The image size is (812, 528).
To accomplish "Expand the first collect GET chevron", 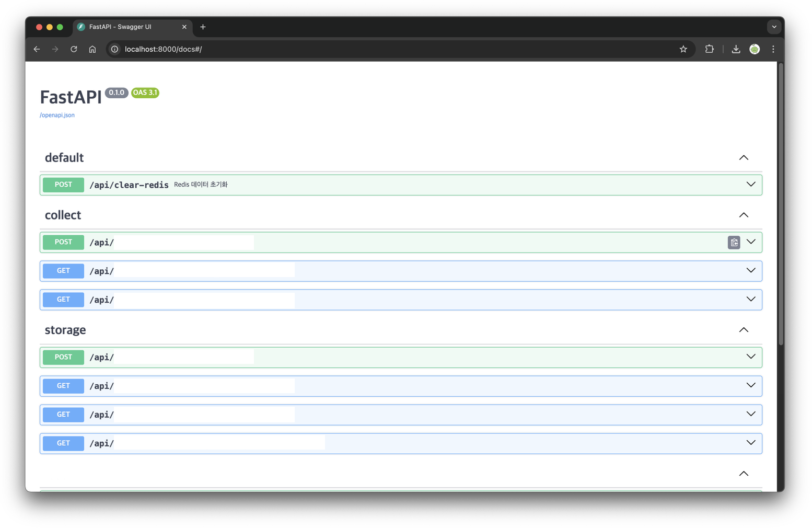I will point(750,271).
